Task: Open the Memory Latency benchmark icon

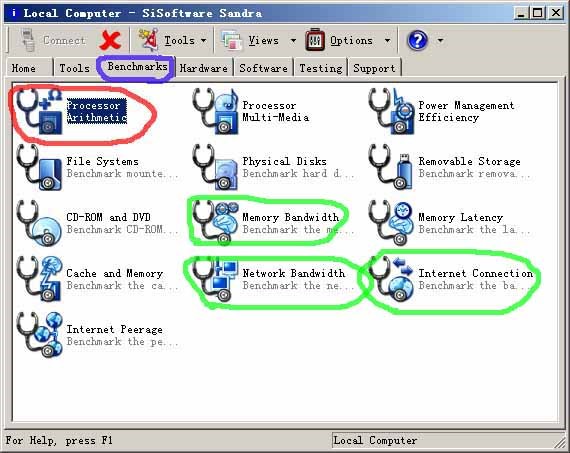Action: (x=392, y=223)
